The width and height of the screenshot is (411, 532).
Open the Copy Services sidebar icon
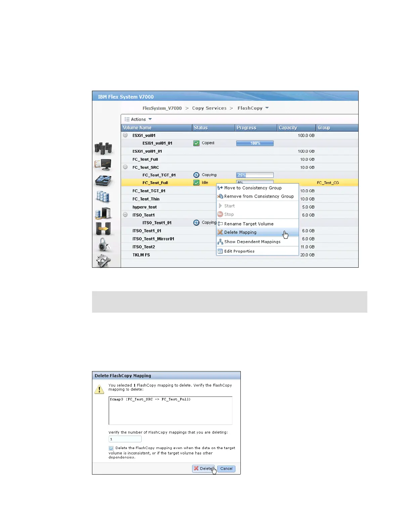pos(103,229)
